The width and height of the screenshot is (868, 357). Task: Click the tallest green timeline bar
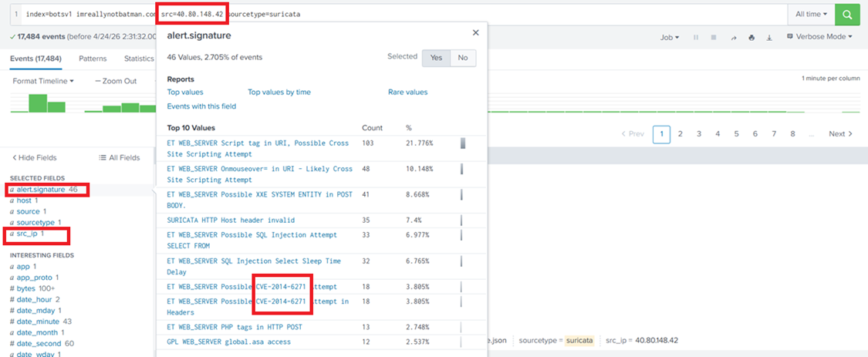click(x=38, y=103)
